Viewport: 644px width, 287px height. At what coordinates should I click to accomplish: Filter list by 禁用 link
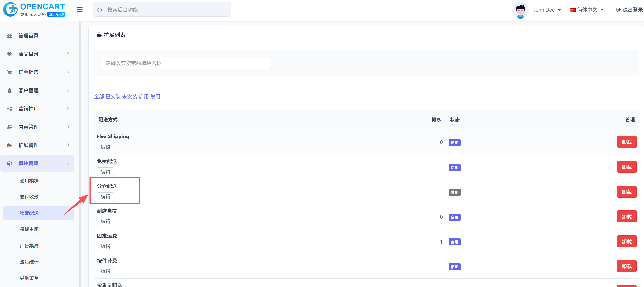tap(155, 97)
